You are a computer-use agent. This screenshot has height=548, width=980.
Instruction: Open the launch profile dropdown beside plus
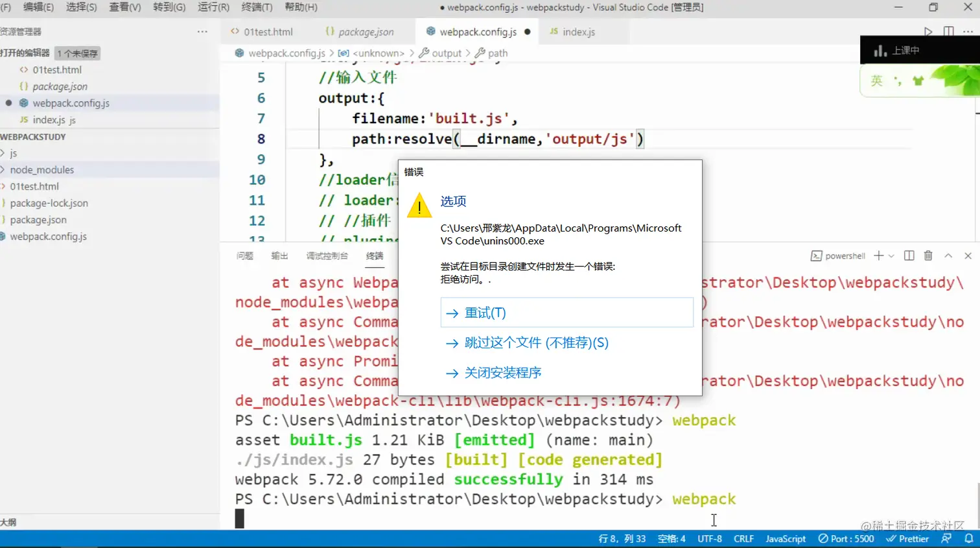click(891, 256)
